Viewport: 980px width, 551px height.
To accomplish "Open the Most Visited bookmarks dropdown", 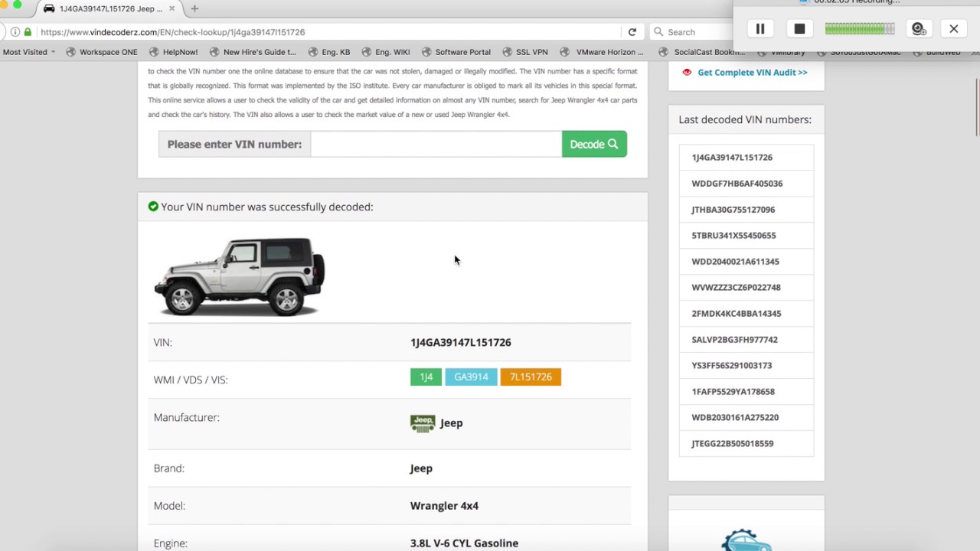I will [x=29, y=52].
